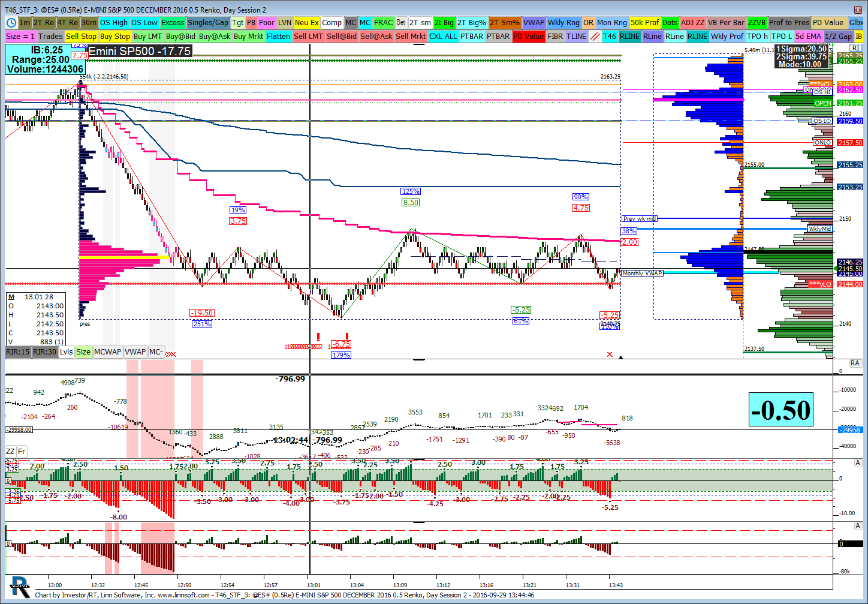
Task: Switch chart to 2T Re periodicity
Action: (44, 23)
